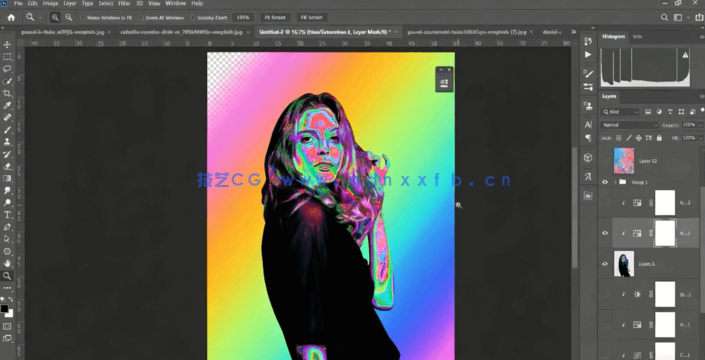Click the Layer 1 thumbnail
This screenshot has height=360, width=705.
point(624,264)
